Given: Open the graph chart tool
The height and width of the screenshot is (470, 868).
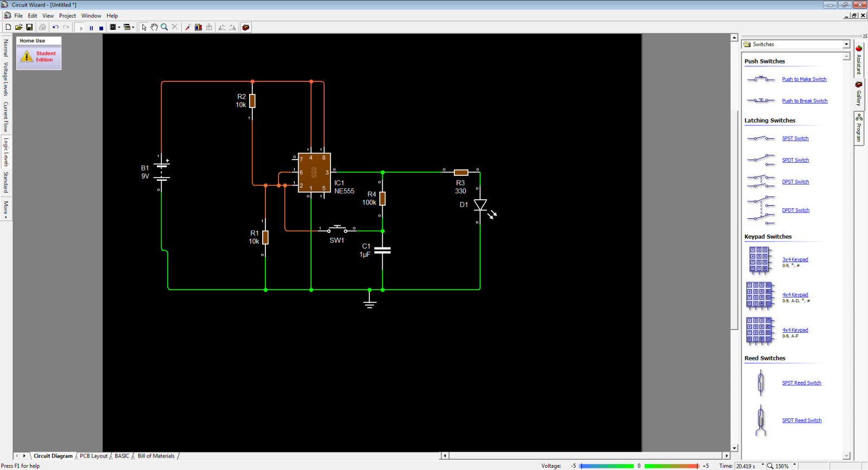Looking at the screenshot, I should [199, 27].
